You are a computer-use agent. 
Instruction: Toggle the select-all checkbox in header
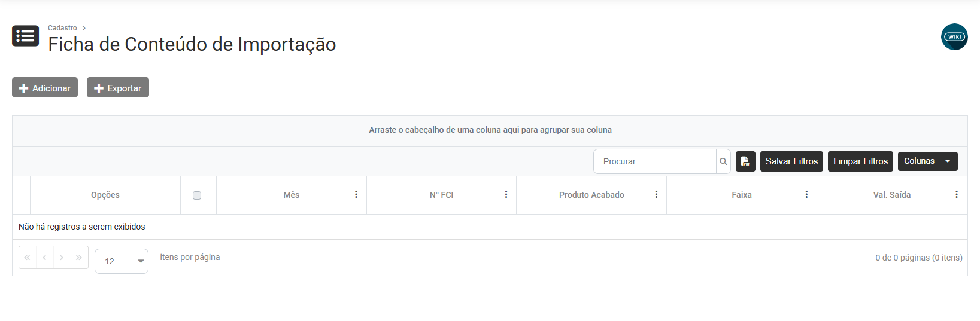coord(197,195)
